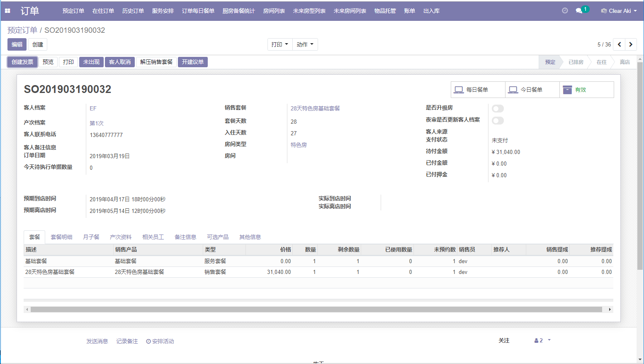This screenshot has width=644, height=364.
Task: Click the 编辑 button
Action: click(17, 44)
